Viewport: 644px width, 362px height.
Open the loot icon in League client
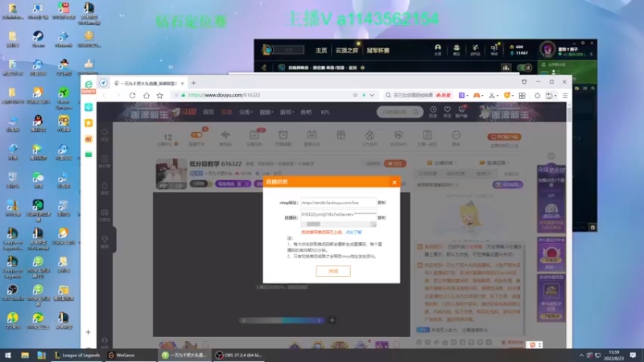[x=475, y=50]
